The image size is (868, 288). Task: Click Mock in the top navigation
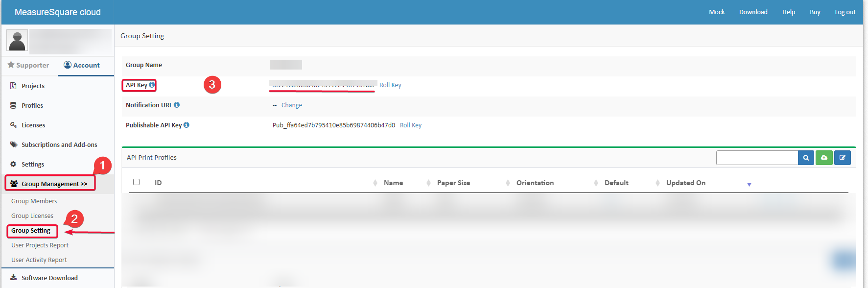[717, 12]
